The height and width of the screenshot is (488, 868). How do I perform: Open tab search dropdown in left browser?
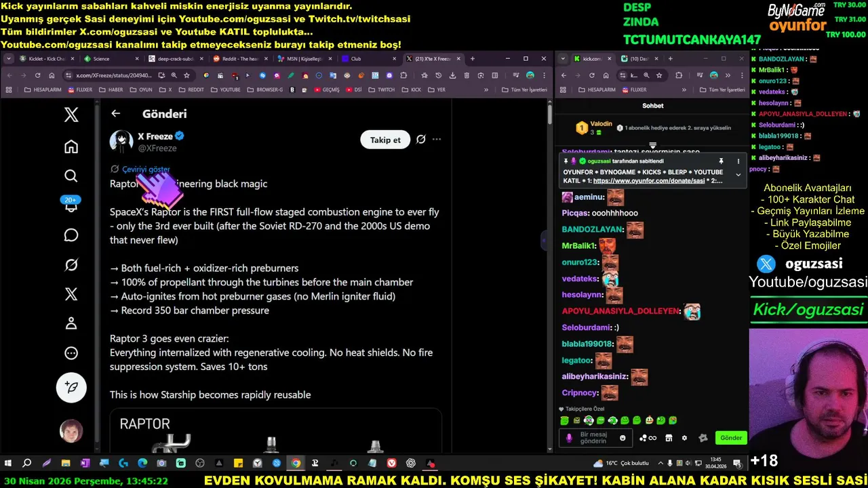coord(8,59)
